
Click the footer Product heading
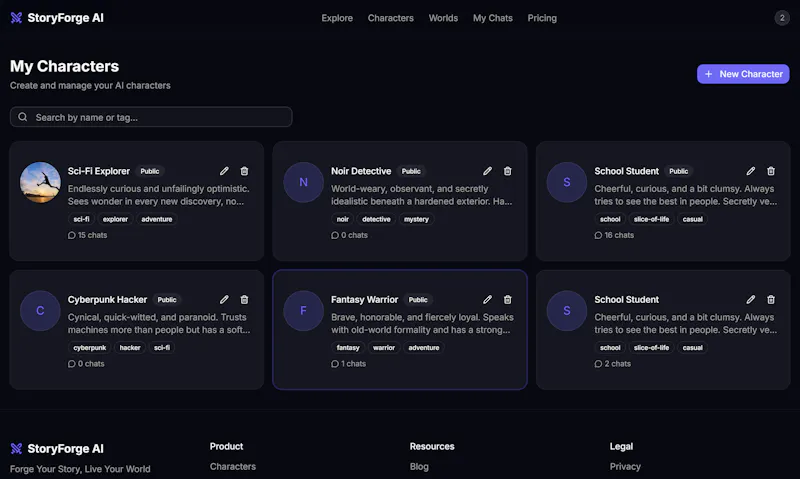click(226, 446)
